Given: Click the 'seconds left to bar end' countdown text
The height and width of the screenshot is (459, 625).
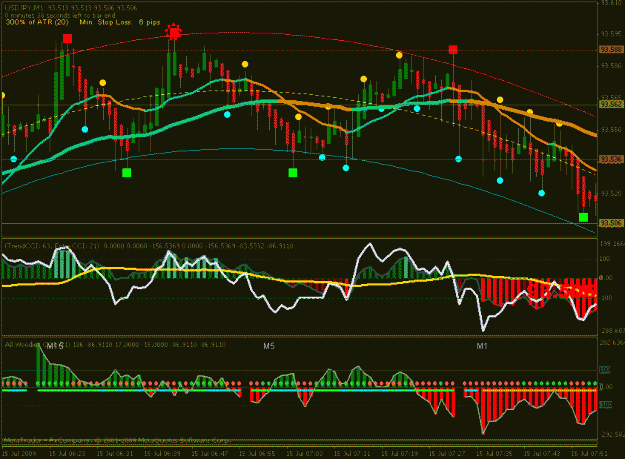Looking at the screenshot, I should pos(60,15).
